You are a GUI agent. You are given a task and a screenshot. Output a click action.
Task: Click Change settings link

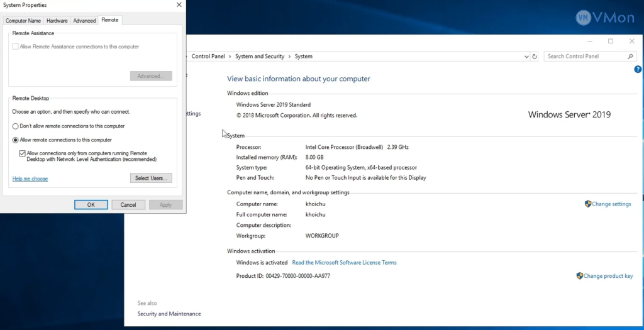pyautogui.click(x=611, y=204)
